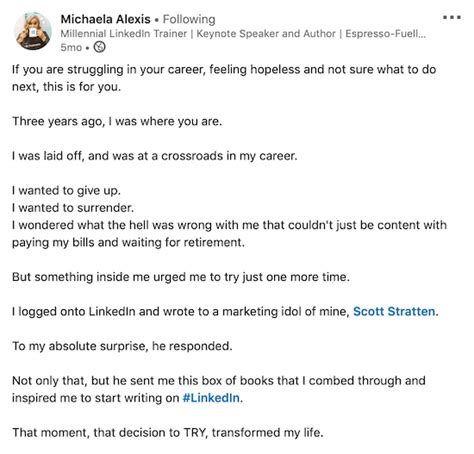This screenshot has width=474, height=454.
Task: Open the three-dot post options menu
Action: [452, 17]
